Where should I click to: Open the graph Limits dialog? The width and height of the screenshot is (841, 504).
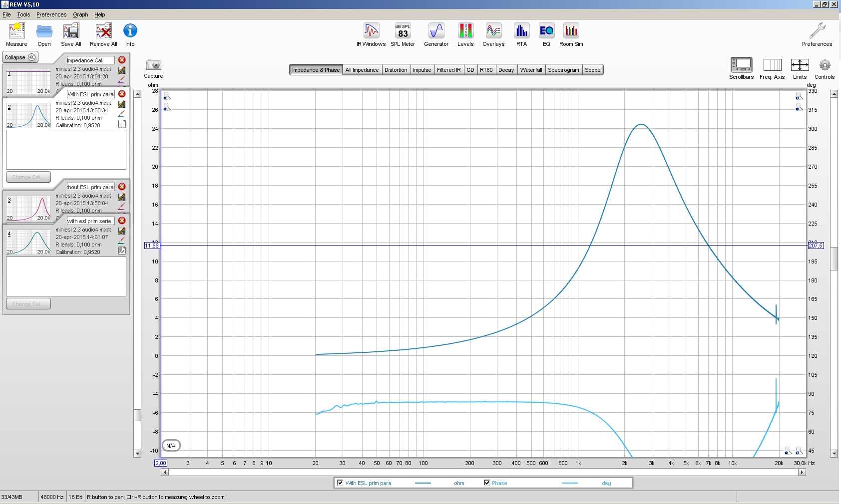[800, 65]
